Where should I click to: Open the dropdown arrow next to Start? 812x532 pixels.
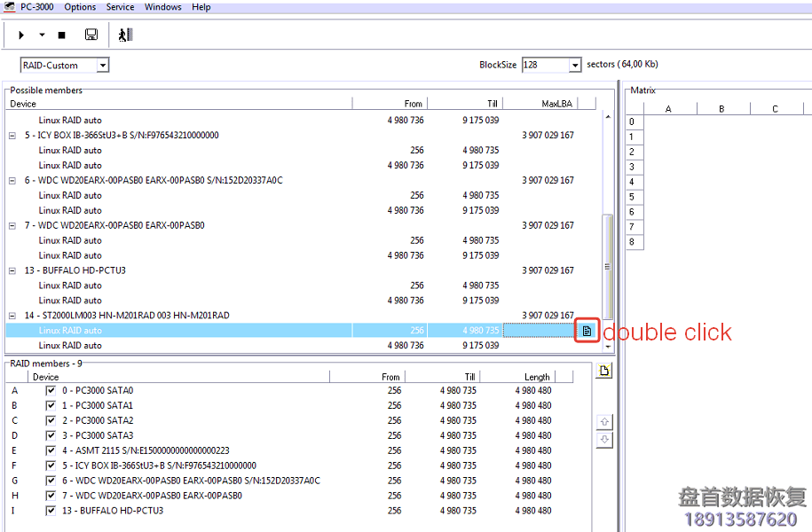click(42, 35)
